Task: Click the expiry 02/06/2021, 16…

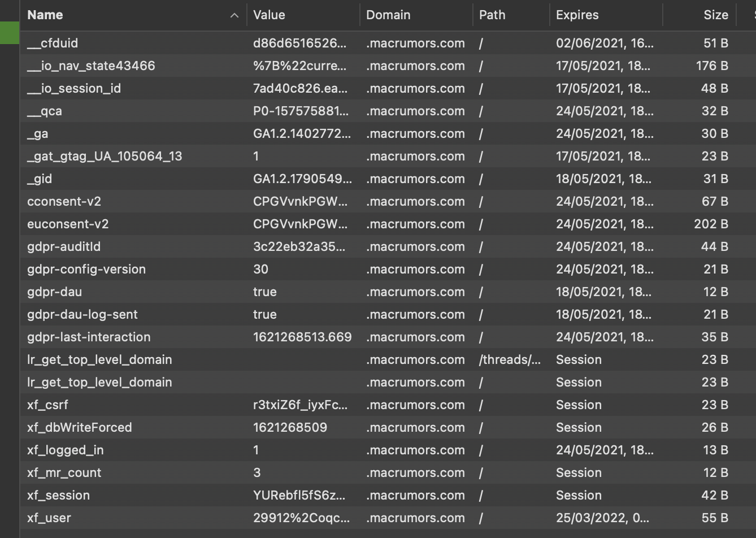Action: [x=605, y=44]
